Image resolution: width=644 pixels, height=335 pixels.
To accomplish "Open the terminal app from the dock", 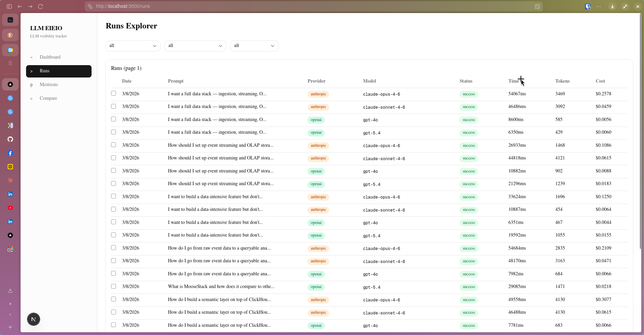I will (10, 20).
